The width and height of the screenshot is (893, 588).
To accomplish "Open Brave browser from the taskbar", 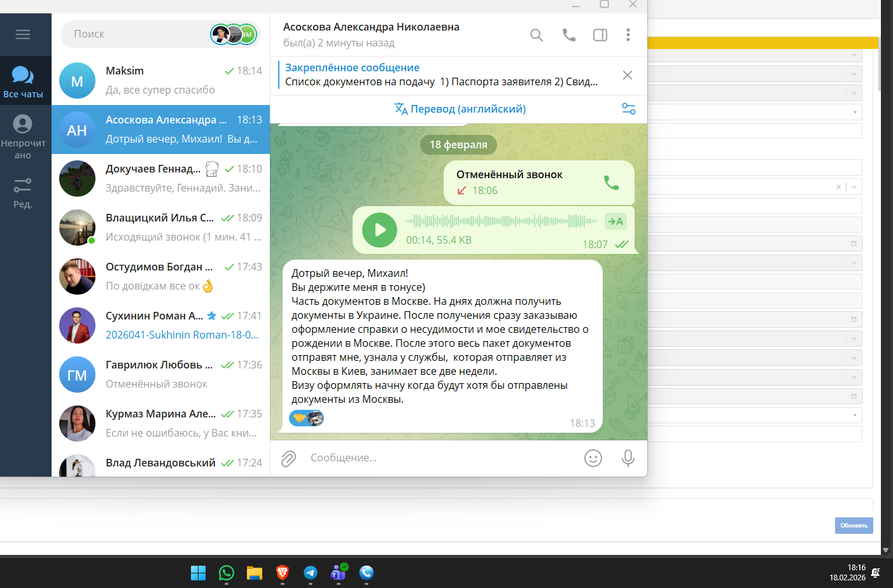I will click(x=282, y=573).
